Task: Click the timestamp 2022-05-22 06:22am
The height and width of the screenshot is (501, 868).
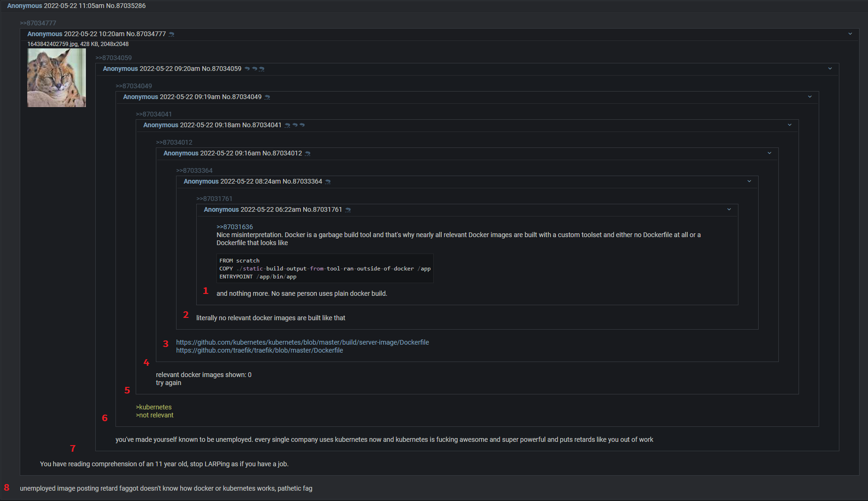Action: point(271,209)
